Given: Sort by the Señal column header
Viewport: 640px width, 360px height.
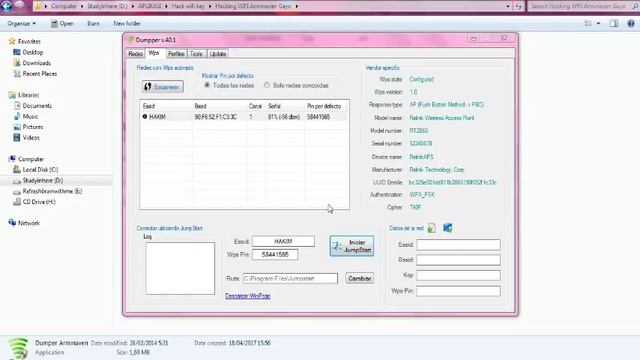Looking at the screenshot, I should [285, 106].
